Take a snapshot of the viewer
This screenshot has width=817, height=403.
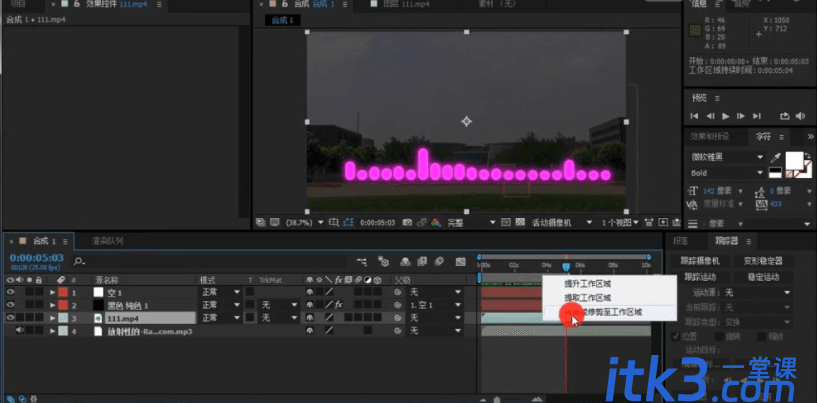tap(407, 223)
